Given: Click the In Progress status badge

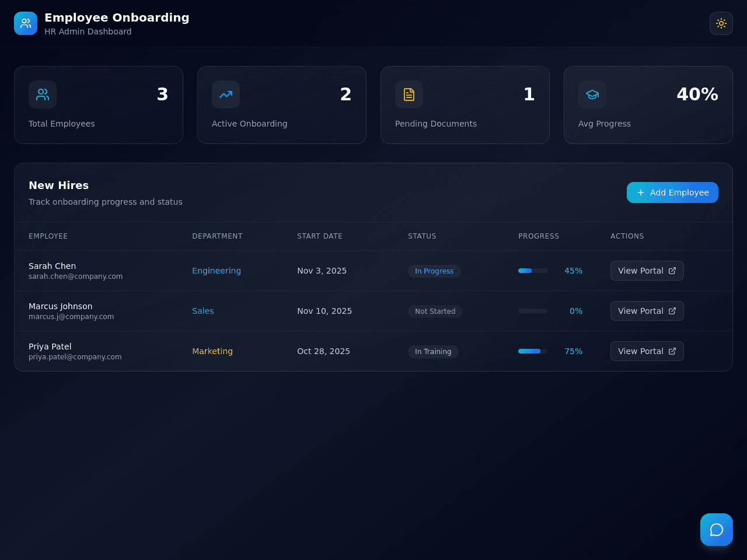Looking at the screenshot, I should pyautogui.click(x=434, y=271).
